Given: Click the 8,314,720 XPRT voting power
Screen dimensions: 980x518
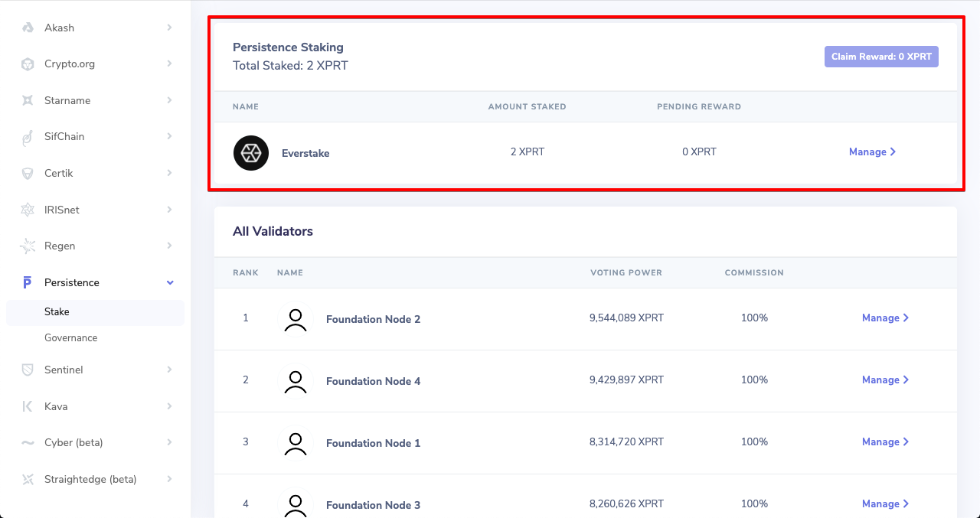Looking at the screenshot, I should pyautogui.click(x=626, y=441).
